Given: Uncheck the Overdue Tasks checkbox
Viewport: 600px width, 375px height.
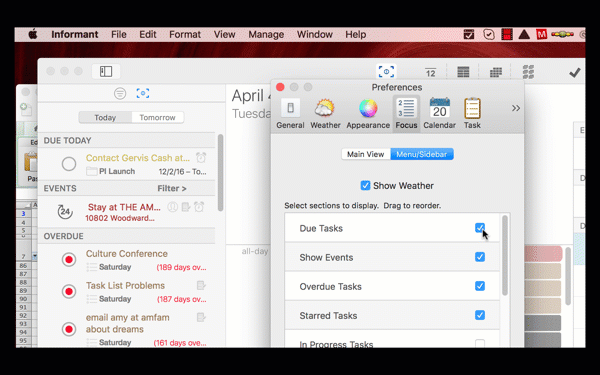Looking at the screenshot, I should click(x=480, y=286).
